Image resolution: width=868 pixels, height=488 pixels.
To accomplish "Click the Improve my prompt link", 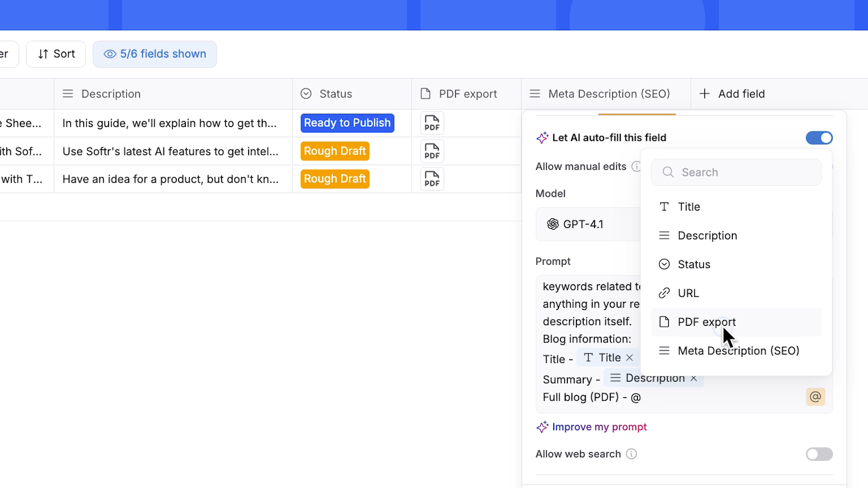I will (x=599, y=427).
